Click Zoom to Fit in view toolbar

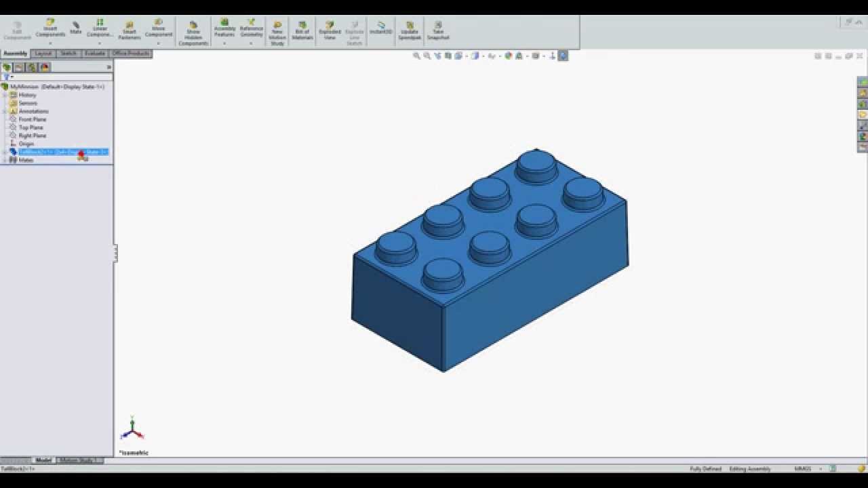(417, 56)
